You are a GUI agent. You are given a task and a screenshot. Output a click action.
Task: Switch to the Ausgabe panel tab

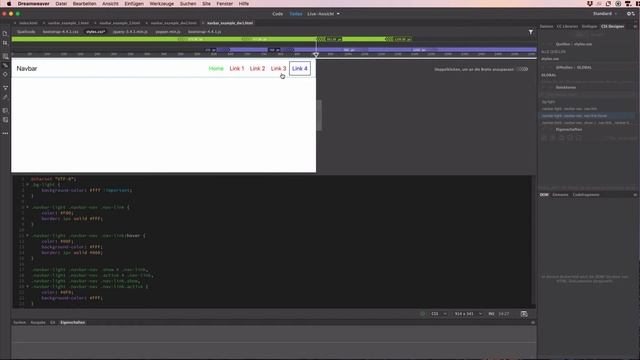[x=38, y=322]
